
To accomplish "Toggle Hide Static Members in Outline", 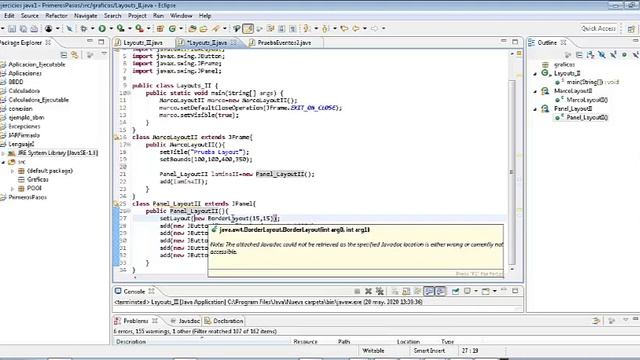I will click(x=613, y=55).
